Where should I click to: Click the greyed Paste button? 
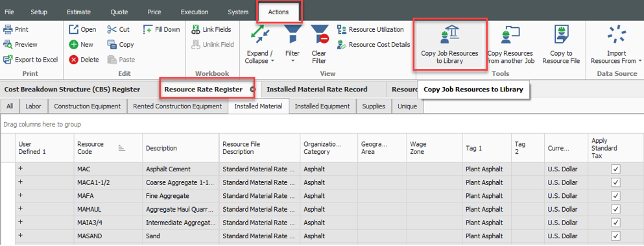click(121, 60)
